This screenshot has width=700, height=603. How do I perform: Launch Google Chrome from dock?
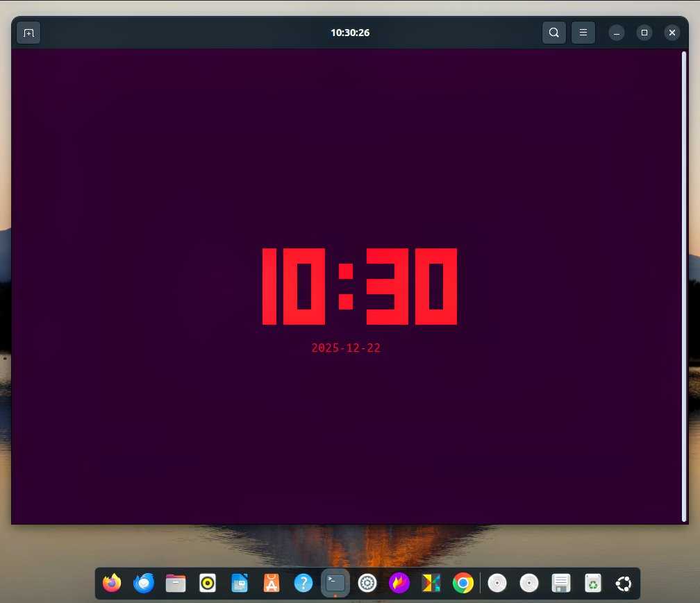tap(463, 583)
